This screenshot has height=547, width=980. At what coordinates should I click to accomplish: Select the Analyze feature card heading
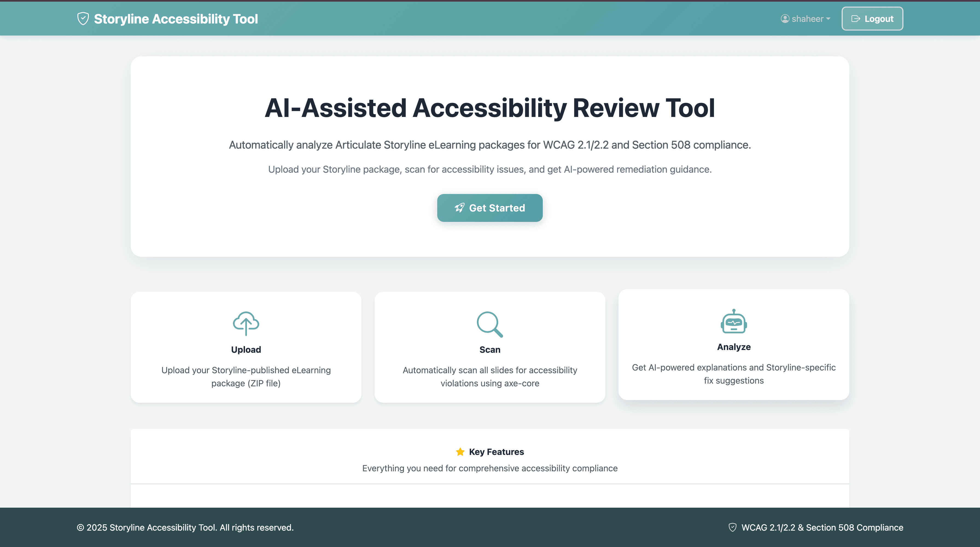[x=733, y=347]
